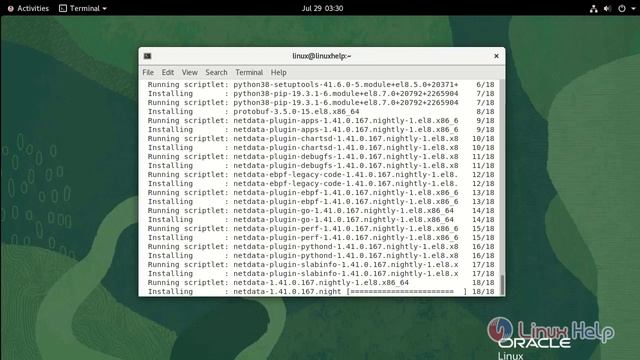Click the volume speaker icon
The height and width of the screenshot is (360, 640).
pos(607,9)
